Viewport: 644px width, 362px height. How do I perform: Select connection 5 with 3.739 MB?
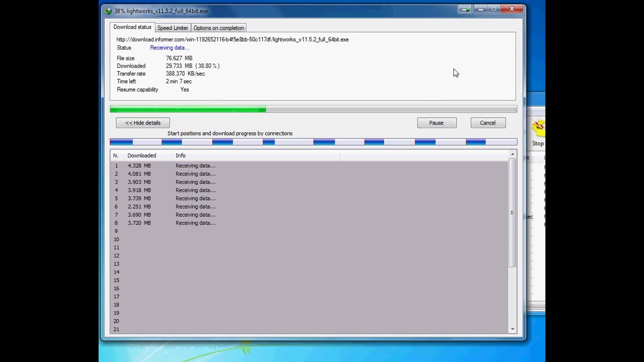coord(309,198)
